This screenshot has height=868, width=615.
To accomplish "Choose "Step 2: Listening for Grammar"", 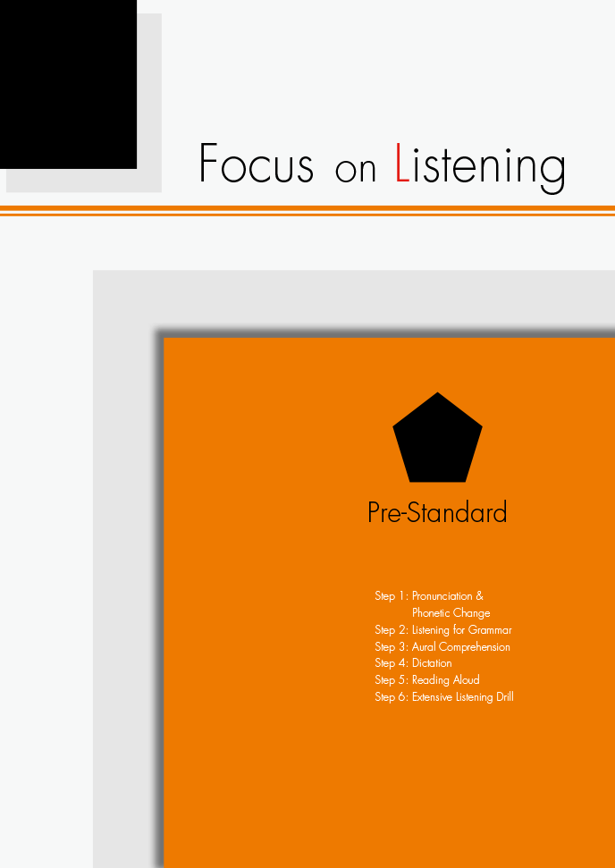I will click(x=442, y=630).
